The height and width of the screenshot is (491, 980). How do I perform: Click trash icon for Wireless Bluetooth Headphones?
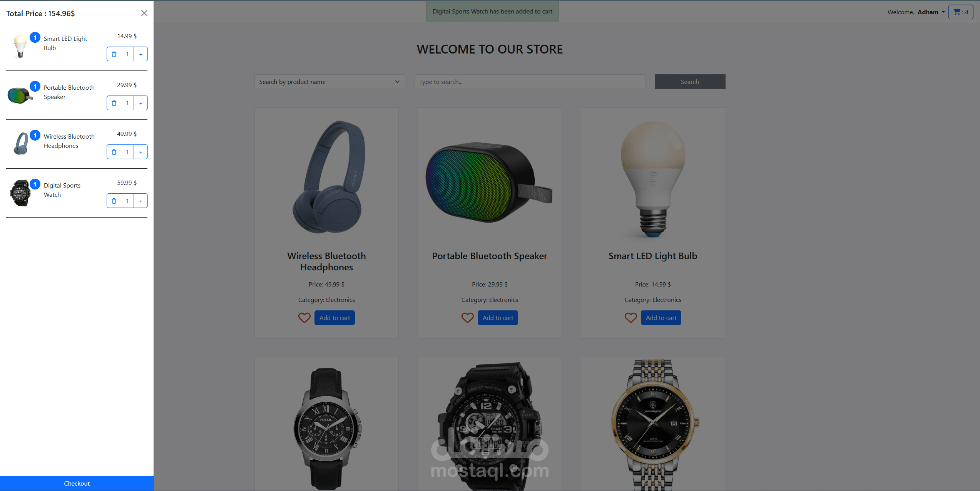114,152
